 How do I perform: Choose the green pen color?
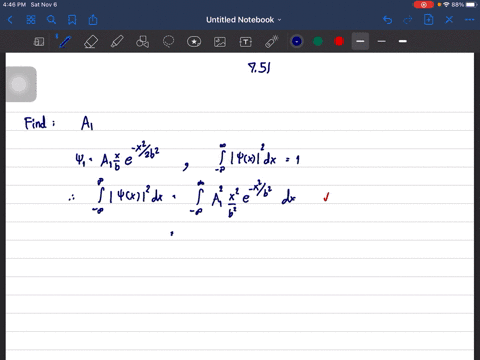click(x=318, y=41)
